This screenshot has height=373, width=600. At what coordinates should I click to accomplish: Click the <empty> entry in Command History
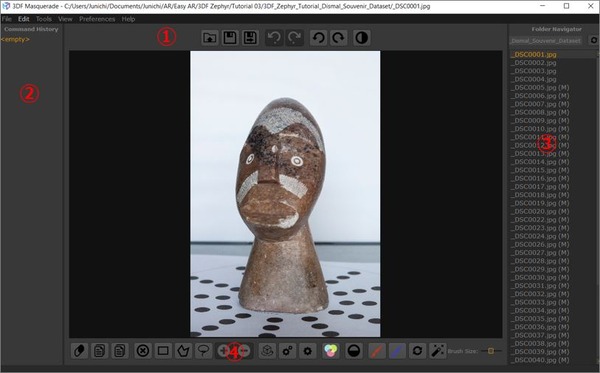(15, 39)
